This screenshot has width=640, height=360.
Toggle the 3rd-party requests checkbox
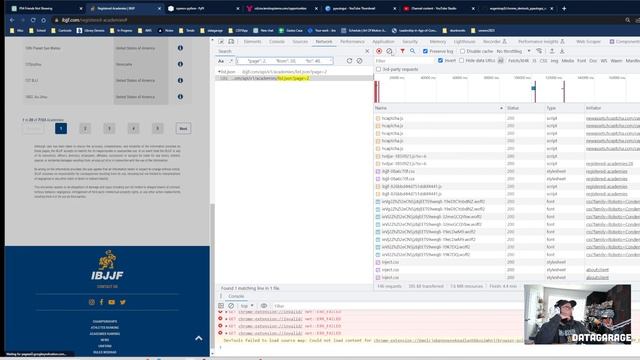378,69
